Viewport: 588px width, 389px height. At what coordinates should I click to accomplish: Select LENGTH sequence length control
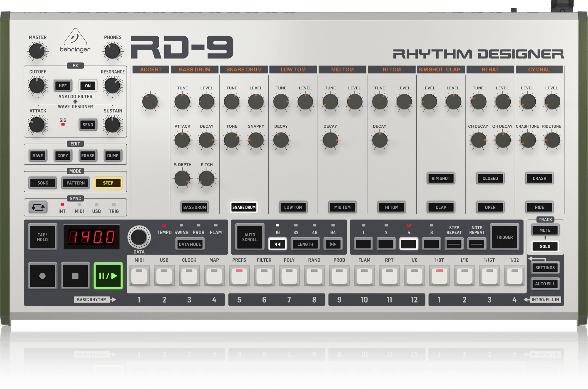(x=301, y=244)
